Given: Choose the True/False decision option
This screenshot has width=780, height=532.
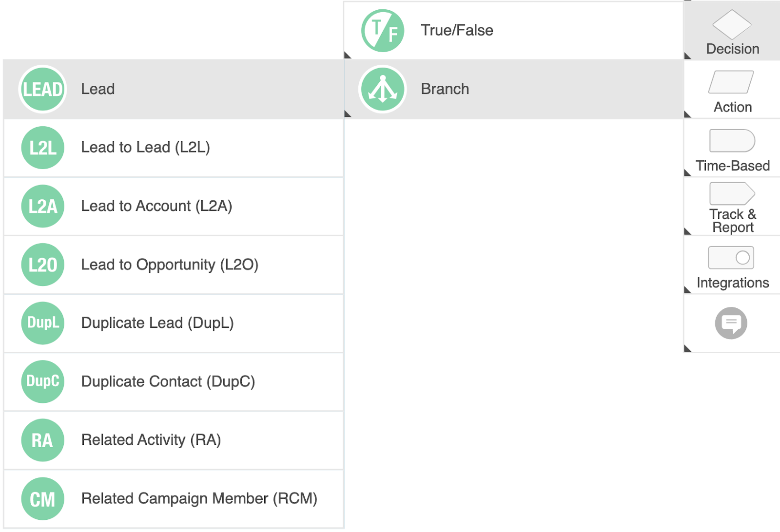Looking at the screenshot, I should 457,31.
